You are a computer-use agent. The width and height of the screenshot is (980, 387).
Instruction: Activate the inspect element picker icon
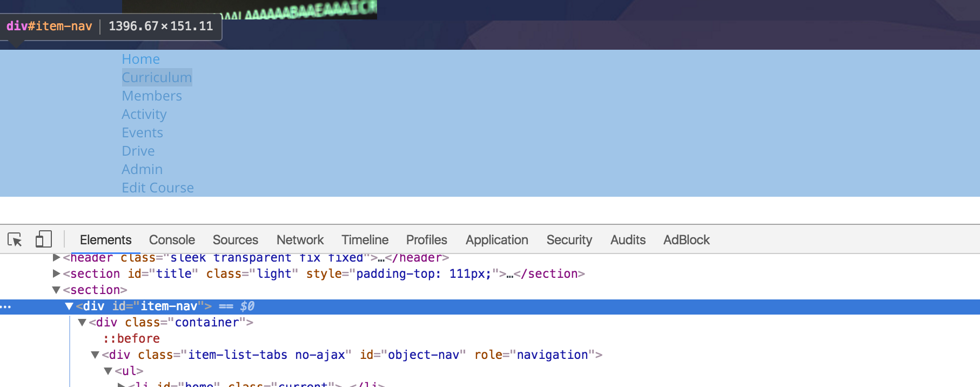[15, 239]
